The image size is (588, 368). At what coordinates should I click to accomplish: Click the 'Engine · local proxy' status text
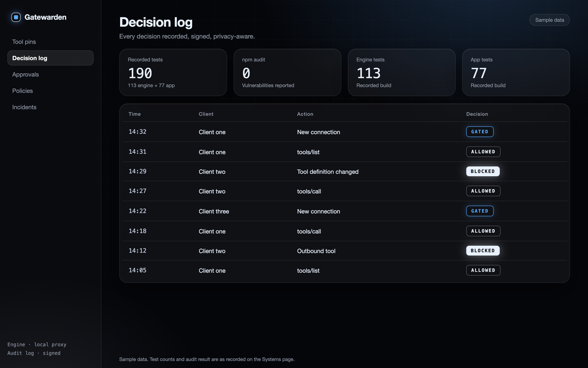tap(37, 344)
